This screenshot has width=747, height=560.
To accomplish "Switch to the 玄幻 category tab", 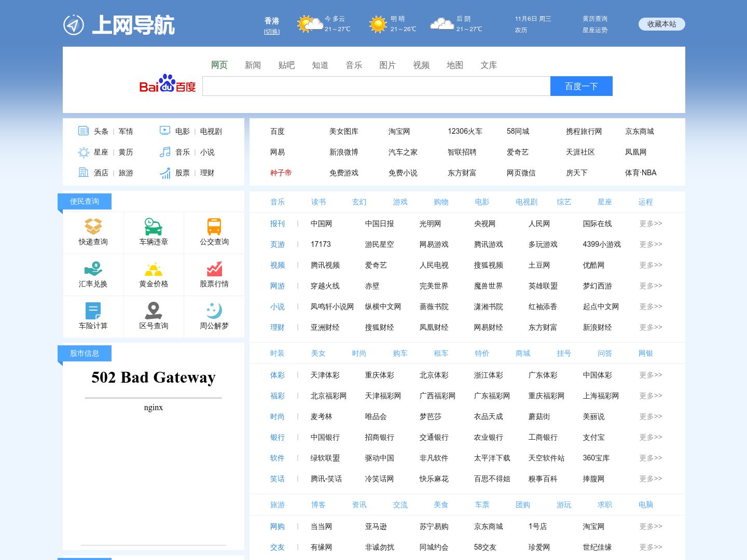I will pos(359,202).
